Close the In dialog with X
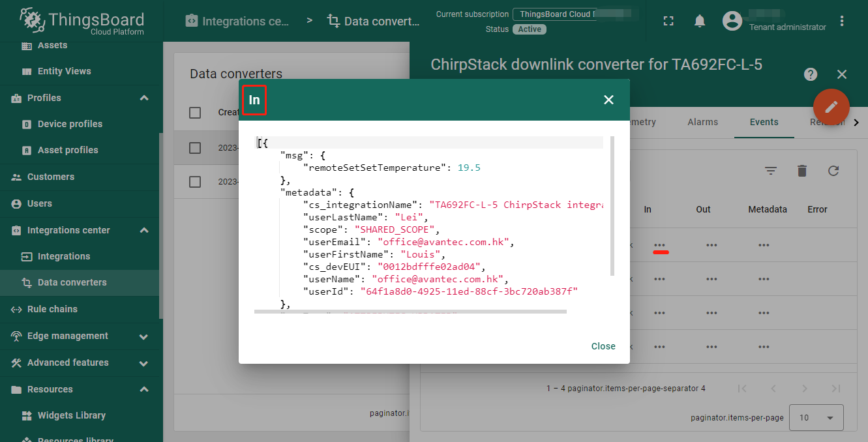Image resolution: width=868 pixels, height=442 pixels. pos(609,100)
